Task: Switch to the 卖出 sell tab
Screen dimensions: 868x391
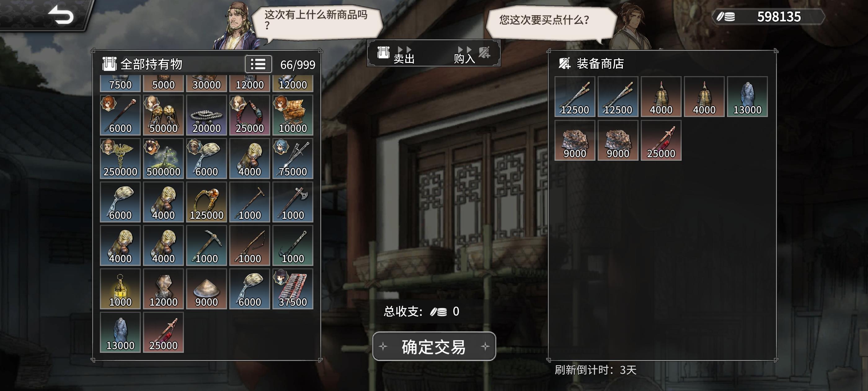Action: 397,55
